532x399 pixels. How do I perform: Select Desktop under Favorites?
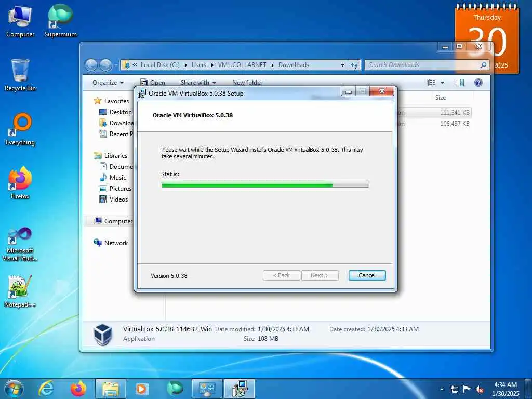pyautogui.click(x=115, y=112)
